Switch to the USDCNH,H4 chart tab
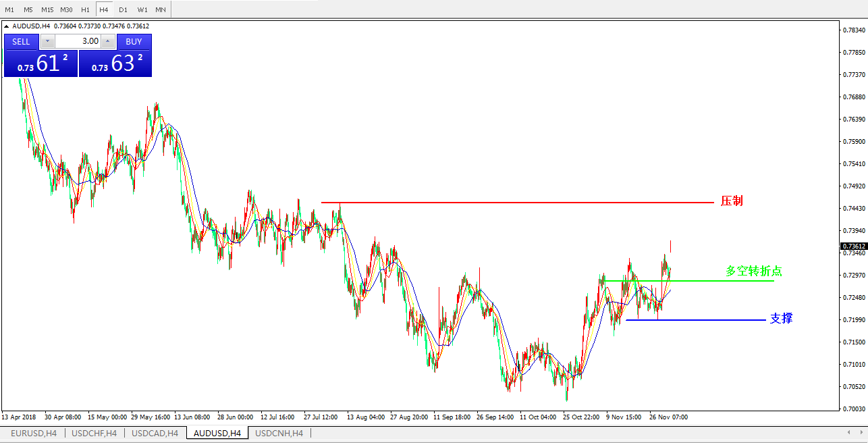 tap(279, 433)
